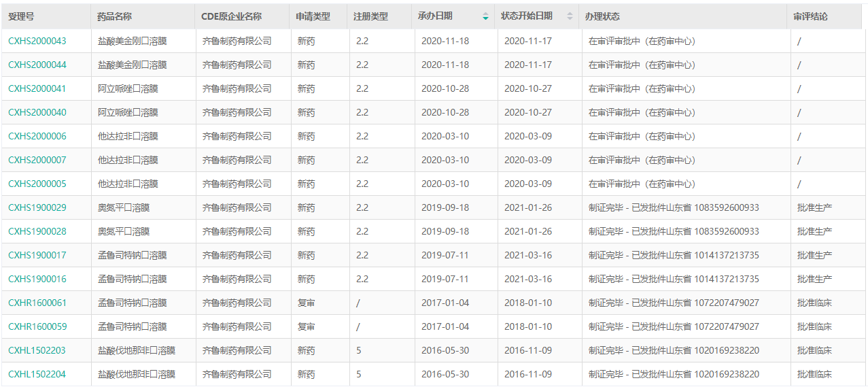
Task: Open record CXHR1600061
Action: click(x=37, y=303)
